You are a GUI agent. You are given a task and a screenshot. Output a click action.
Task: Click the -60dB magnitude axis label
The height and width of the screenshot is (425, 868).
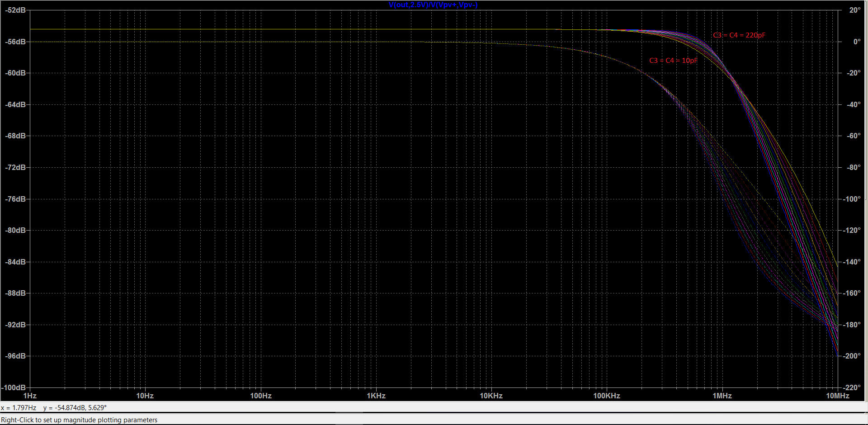pyautogui.click(x=15, y=73)
